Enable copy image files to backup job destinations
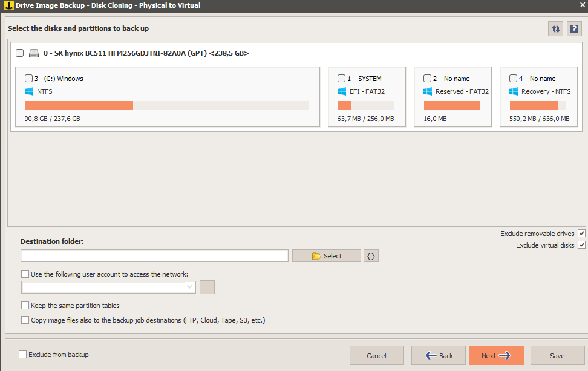Screen dimensions: 588x371 click(x=25, y=320)
